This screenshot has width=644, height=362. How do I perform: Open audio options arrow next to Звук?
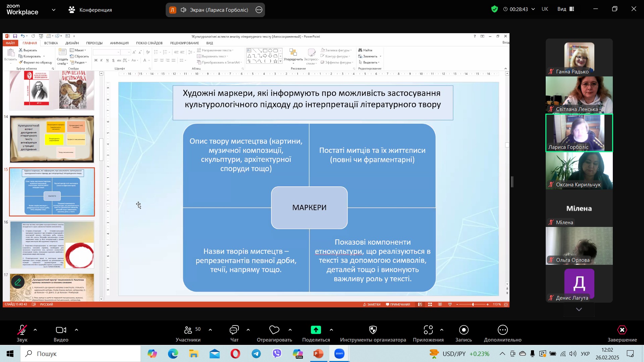(35, 330)
